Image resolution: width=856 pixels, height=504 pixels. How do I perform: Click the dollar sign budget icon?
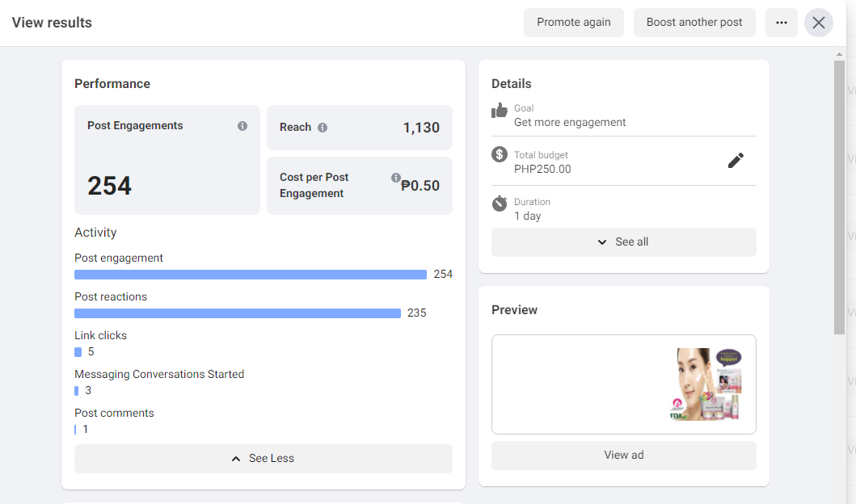pyautogui.click(x=500, y=154)
